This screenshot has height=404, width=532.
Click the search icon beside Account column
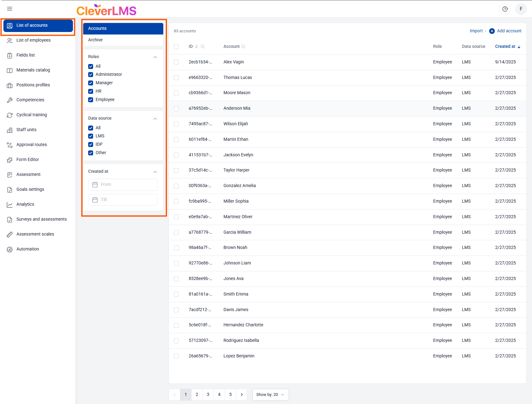click(x=243, y=47)
